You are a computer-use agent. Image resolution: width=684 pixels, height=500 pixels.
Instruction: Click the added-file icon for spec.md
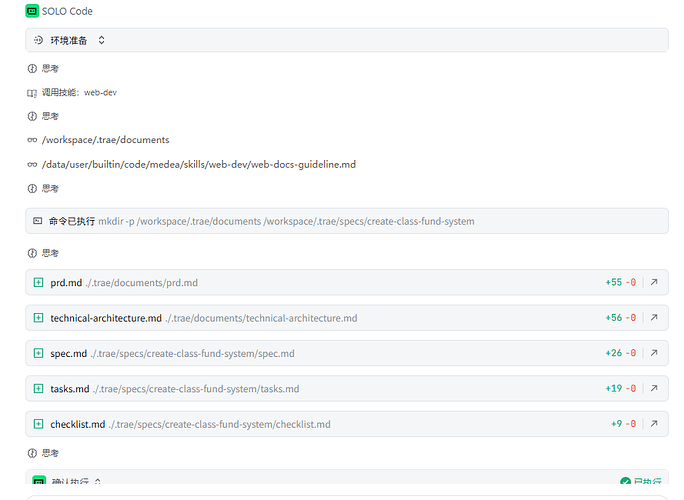(x=38, y=353)
